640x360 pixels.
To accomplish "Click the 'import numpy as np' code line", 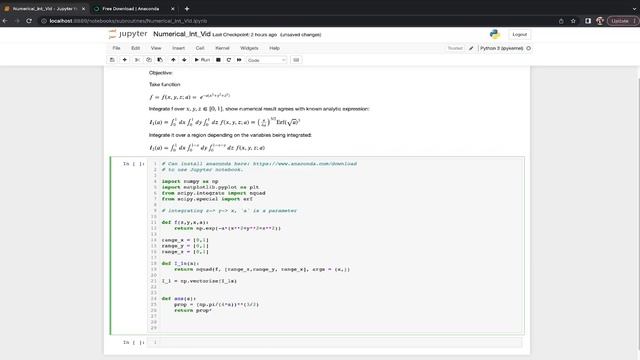I will pos(190,181).
